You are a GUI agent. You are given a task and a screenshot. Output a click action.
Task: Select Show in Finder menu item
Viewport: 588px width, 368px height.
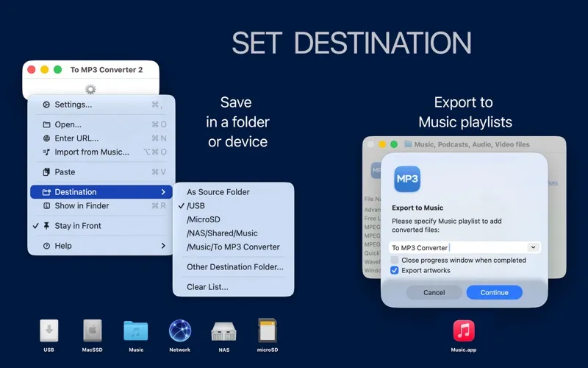coord(101,206)
